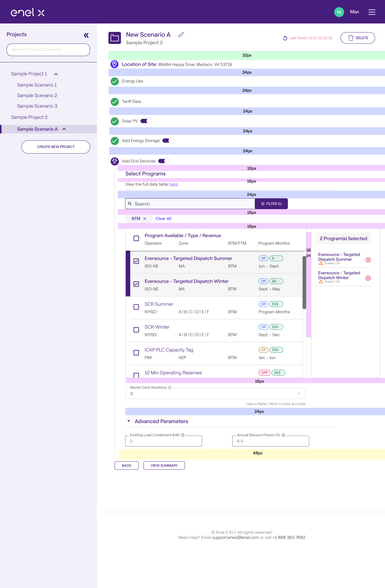
Task: Click the search magnifier icon
Action: [130, 204]
